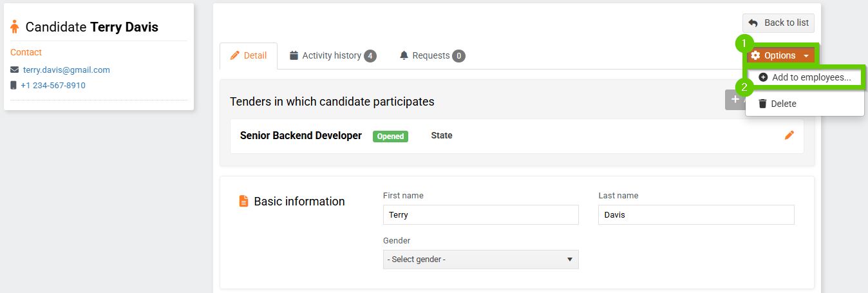868x293 pixels.
Task: Click the gray plus Add tender button
Action: pyautogui.click(x=735, y=100)
